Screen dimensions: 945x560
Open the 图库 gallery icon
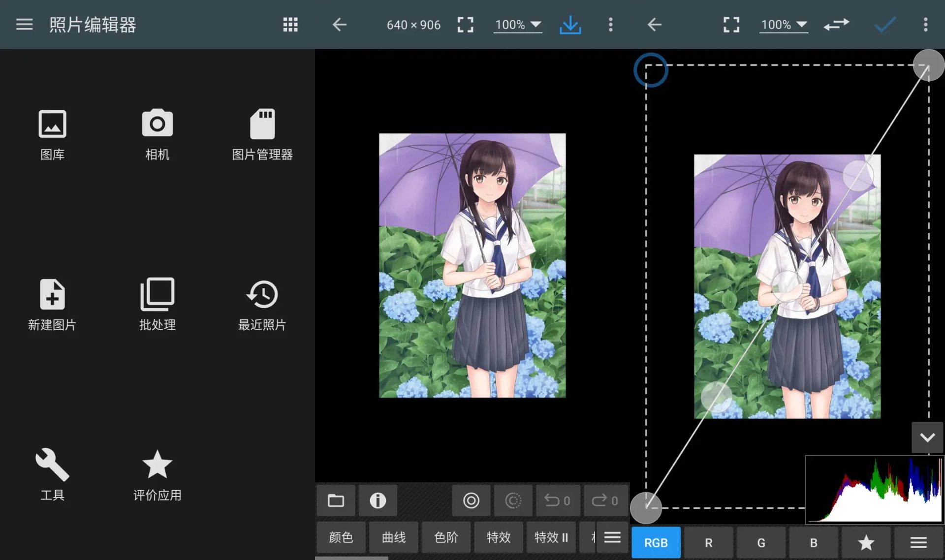(52, 134)
